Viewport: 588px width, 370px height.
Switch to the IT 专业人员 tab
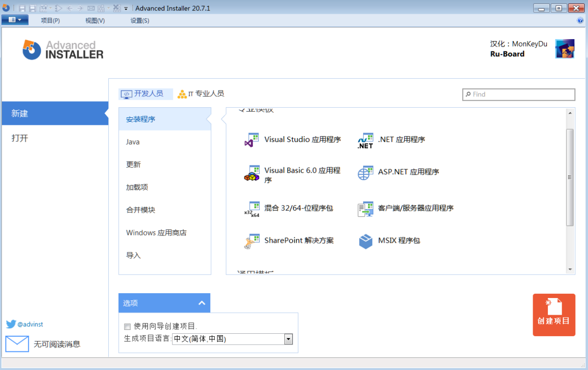200,93
